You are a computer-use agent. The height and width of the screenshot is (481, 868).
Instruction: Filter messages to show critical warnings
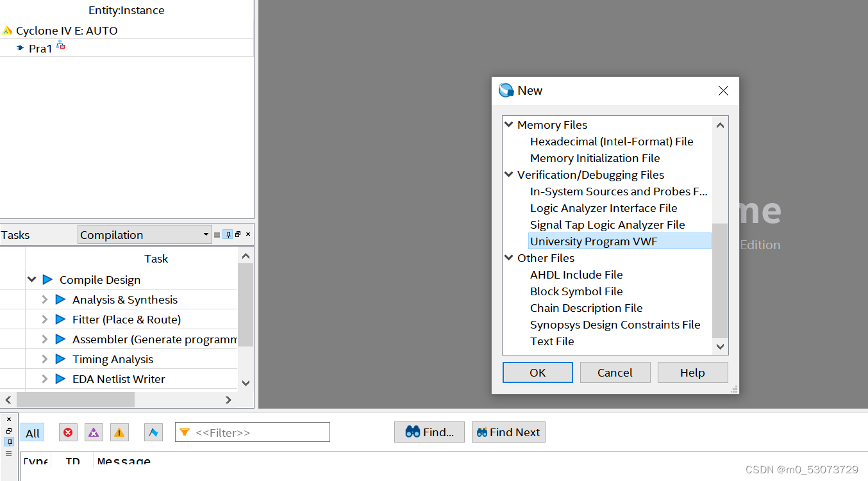pos(94,432)
